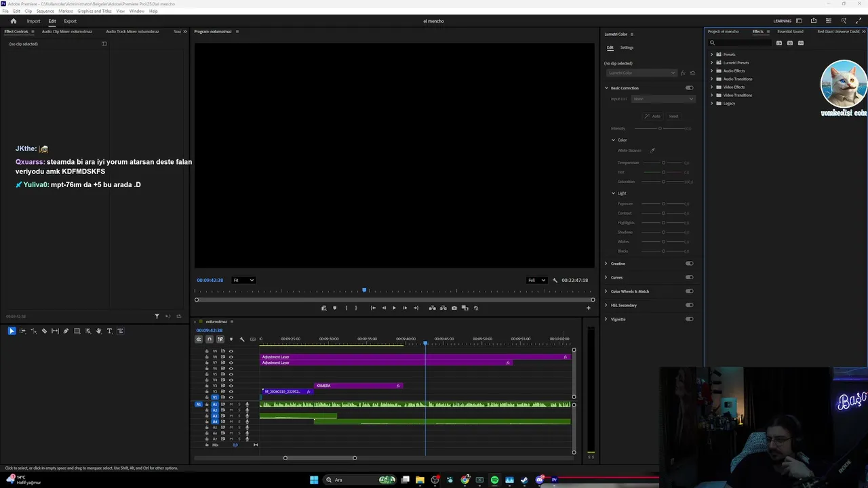Toggle the Color Wheels & Match switch

tap(690, 291)
